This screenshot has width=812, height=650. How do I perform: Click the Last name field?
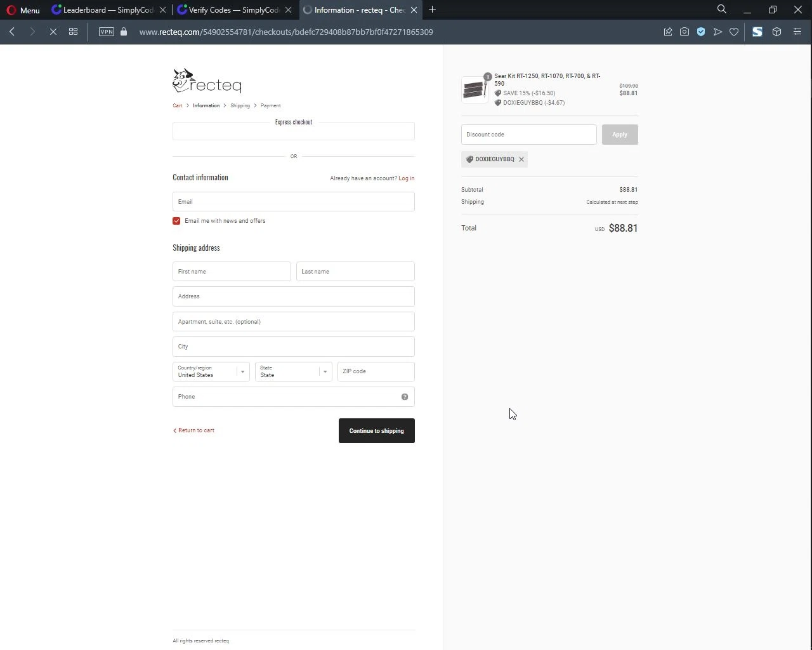tap(355, 272)
